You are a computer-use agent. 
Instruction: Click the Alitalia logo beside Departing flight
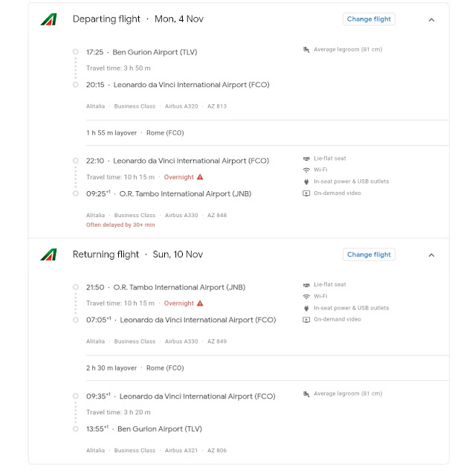(48, 19)
